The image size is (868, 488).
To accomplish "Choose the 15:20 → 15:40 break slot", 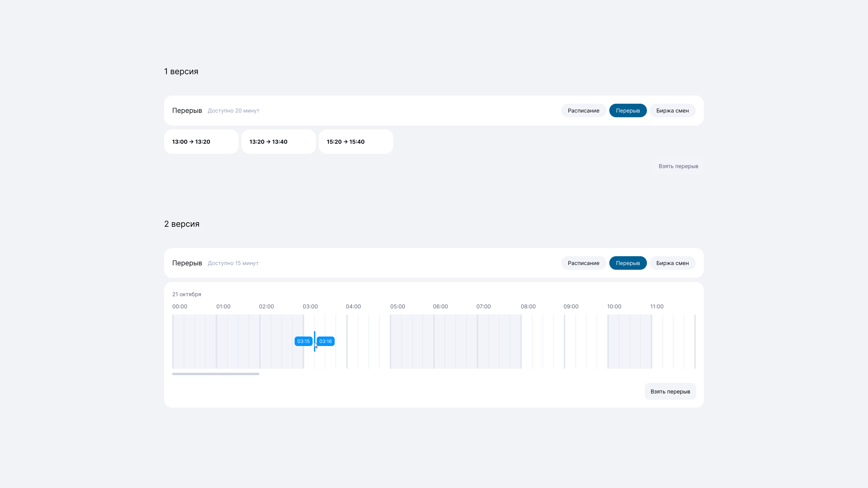I will pyautogui.click(x=356, y=142).
